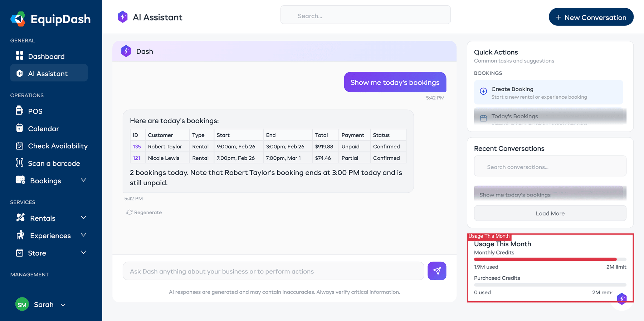Viewport: 644px width, 321px height.
Task: Open booking ID 121 link
Action: coord(136,158)
